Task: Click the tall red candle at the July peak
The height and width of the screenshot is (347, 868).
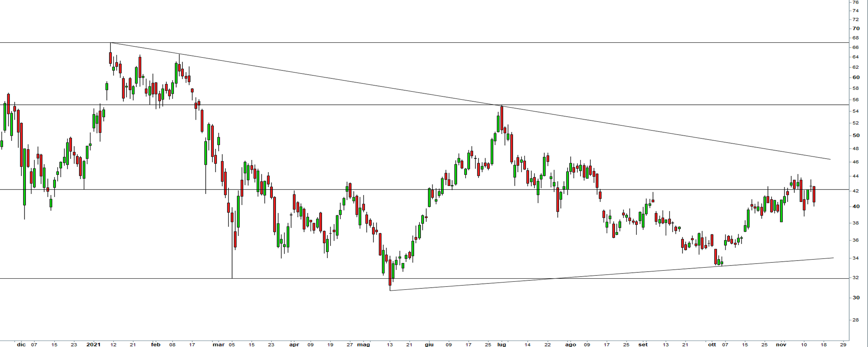Action: [502, 118]
